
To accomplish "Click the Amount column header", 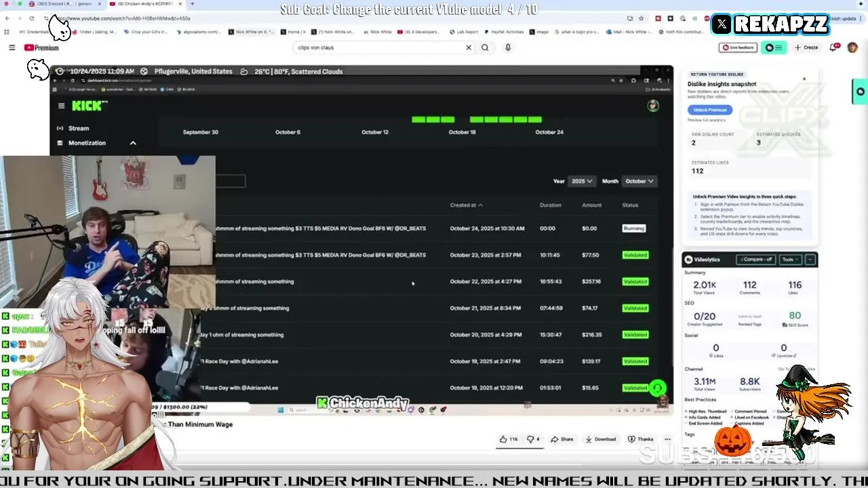I will pyautogui.click(x=592, y=205).
